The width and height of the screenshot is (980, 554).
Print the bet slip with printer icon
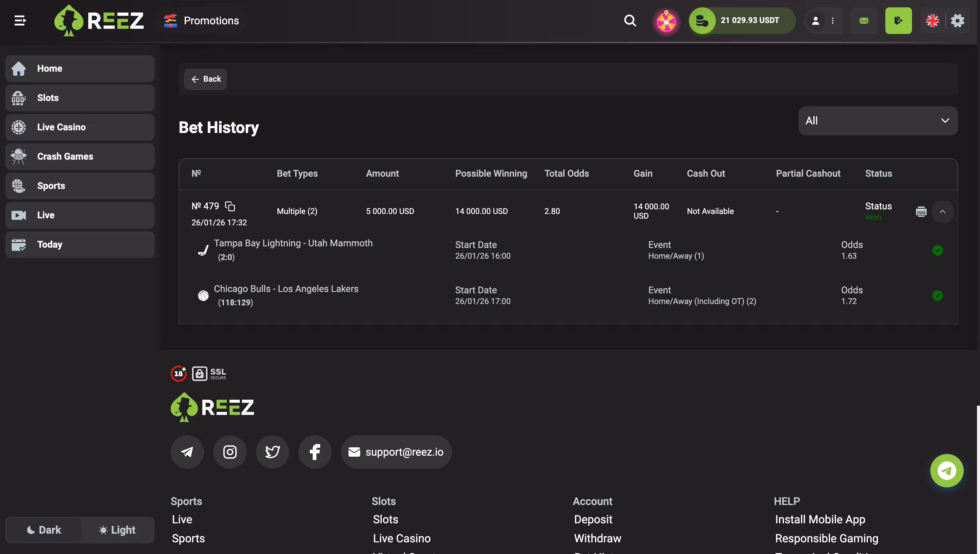click(x=921, y=212)
